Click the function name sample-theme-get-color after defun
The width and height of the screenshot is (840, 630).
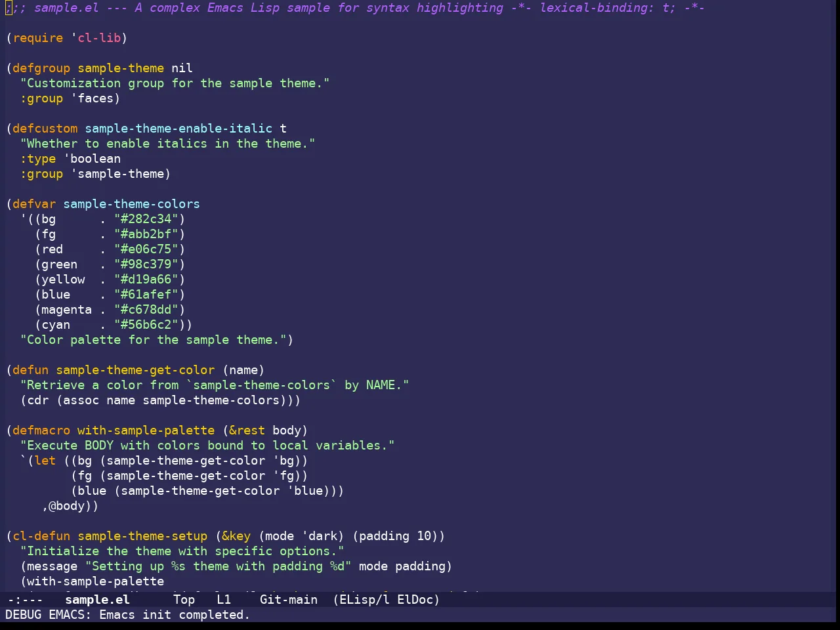[135, 370]
